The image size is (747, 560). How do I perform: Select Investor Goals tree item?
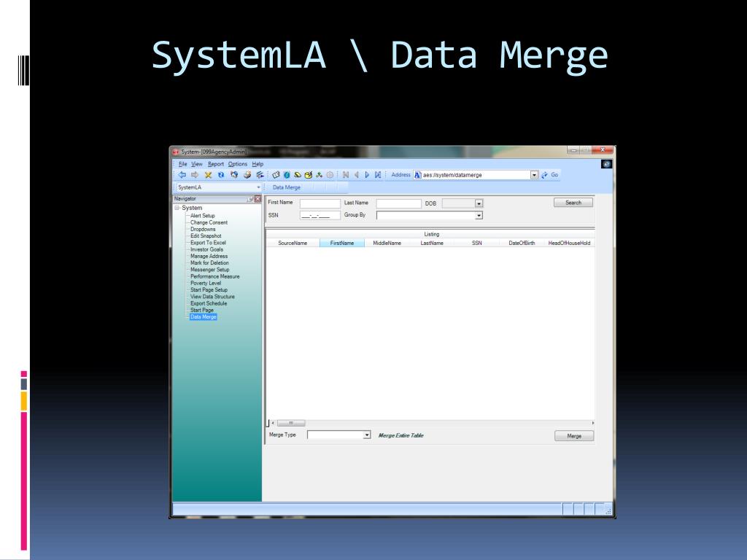coord(206,249)
